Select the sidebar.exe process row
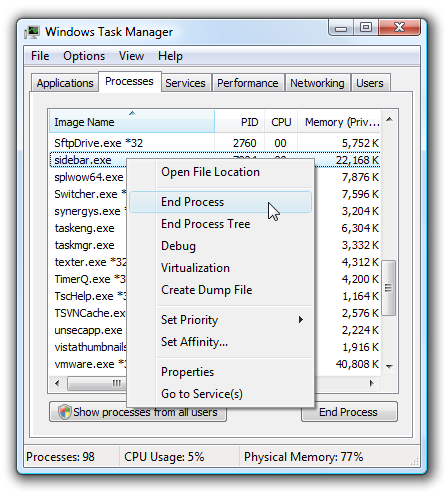Screen dimensions: 446x492 click(215, 160)
